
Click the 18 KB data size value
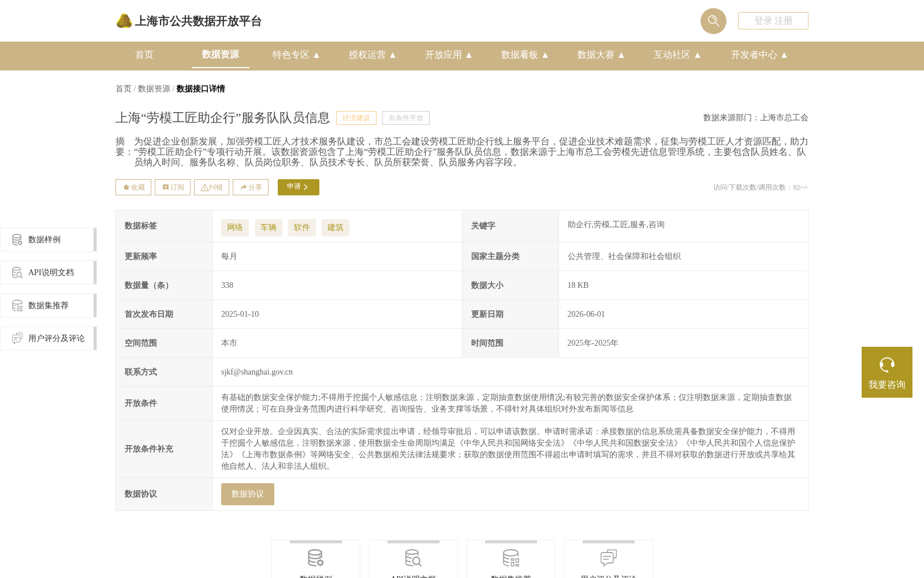578,286
